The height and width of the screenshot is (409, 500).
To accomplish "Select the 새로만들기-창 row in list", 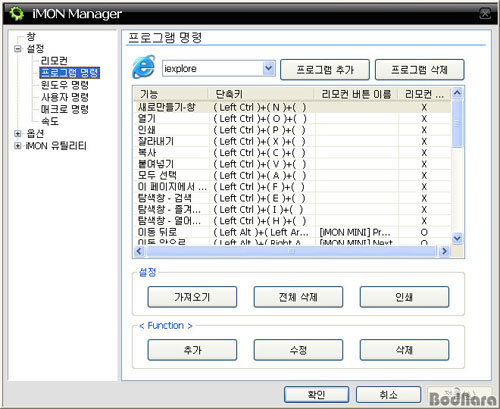I will (x=292, y=107).
